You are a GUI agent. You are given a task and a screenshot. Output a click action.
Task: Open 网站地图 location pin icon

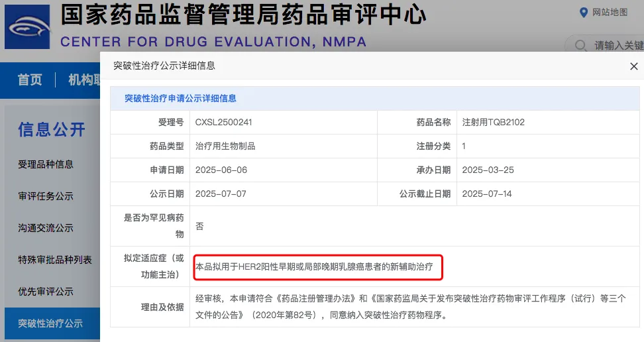click(583, 13)
